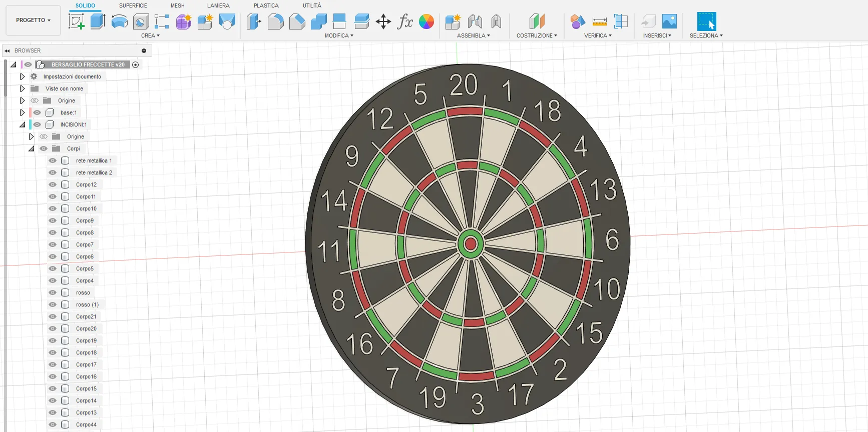
Task: Hide the base:1 component using its eye
Action: pyautogui.click(x=38, y=112)
